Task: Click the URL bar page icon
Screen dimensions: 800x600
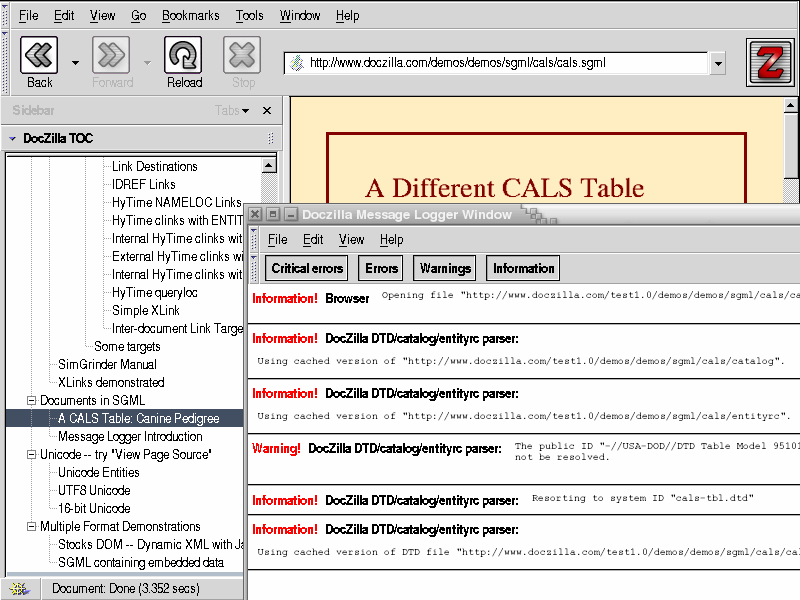Action: [x=296, y=63]
